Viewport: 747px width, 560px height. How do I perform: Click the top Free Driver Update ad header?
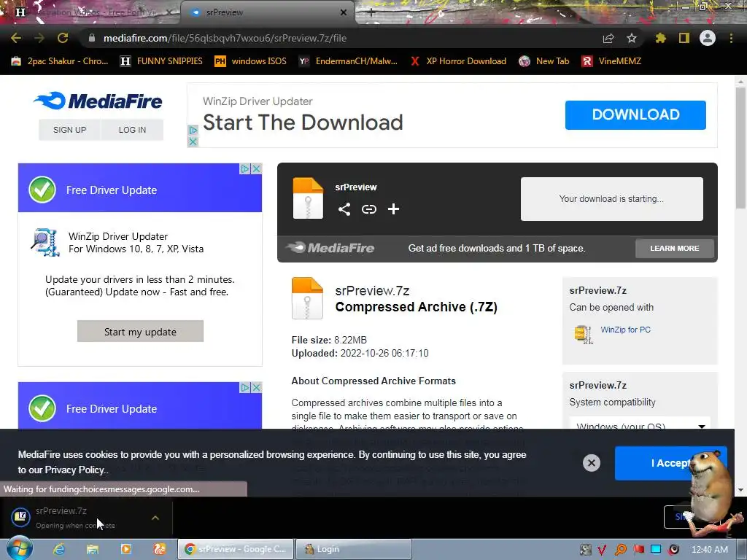140,188
